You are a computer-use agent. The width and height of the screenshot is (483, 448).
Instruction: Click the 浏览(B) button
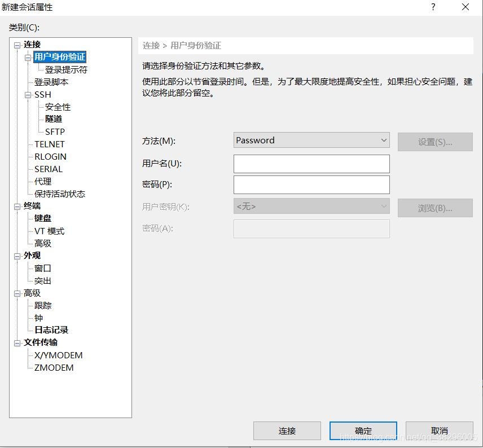[x=435, y=208]
